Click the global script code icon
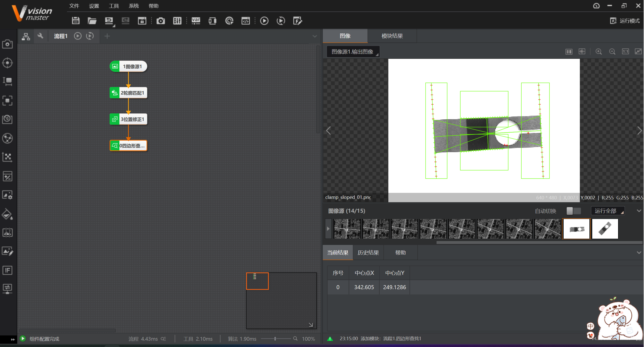The width and height of the screenshot is (644, 347). tap(246, 21)
